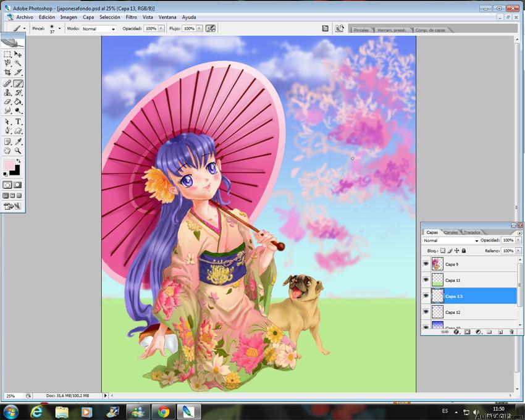The width and height of the screenshot is (525, 420).
Task: Activate the Type tool
Action: 18,122
